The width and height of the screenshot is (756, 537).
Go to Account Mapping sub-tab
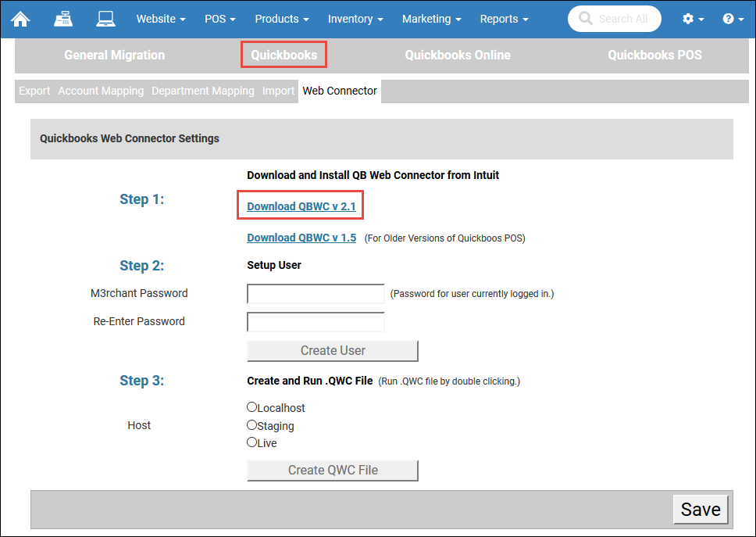coord(101,91)
